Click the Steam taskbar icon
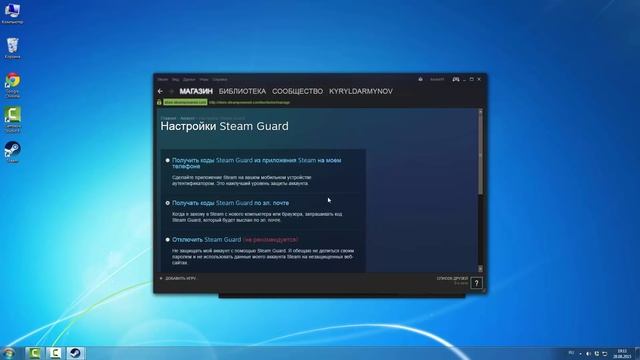This screenshot has width=640, height=360. coord(75,353)
